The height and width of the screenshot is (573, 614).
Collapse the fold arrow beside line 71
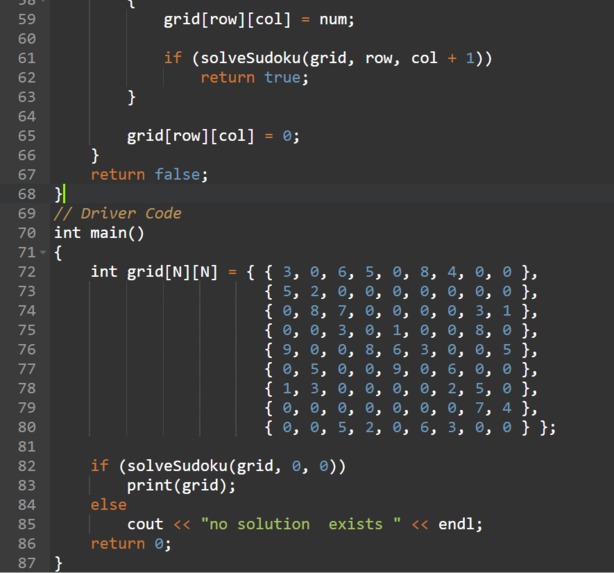43,253
